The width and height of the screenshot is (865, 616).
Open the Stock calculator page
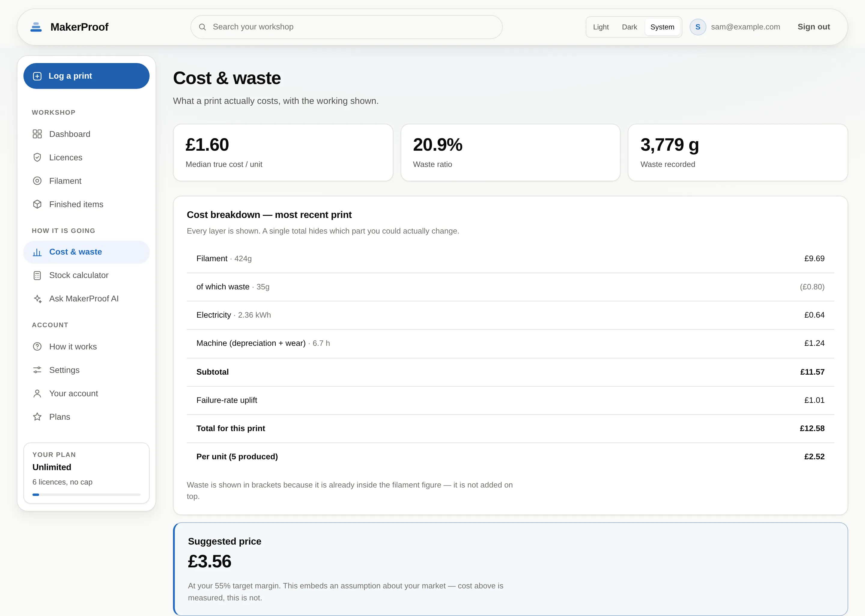(86, 275)
